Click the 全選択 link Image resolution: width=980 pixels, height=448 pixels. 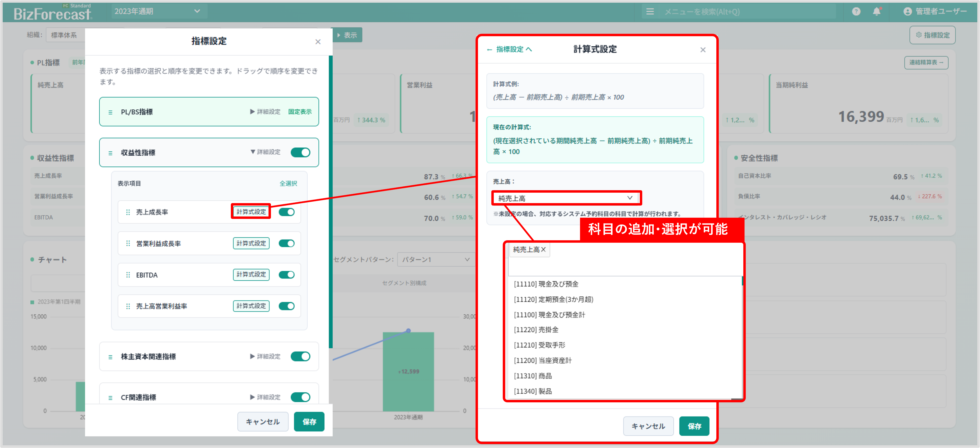288,183
